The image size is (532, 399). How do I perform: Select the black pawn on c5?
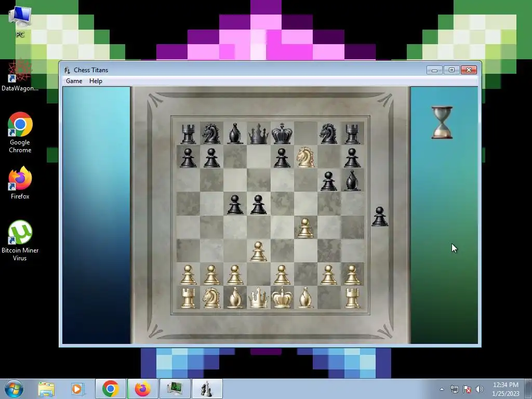pos(235,204)
